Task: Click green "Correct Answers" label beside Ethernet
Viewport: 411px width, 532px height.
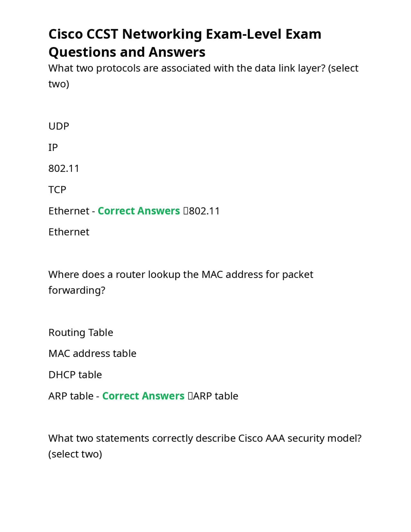Action: coord(139,211)
